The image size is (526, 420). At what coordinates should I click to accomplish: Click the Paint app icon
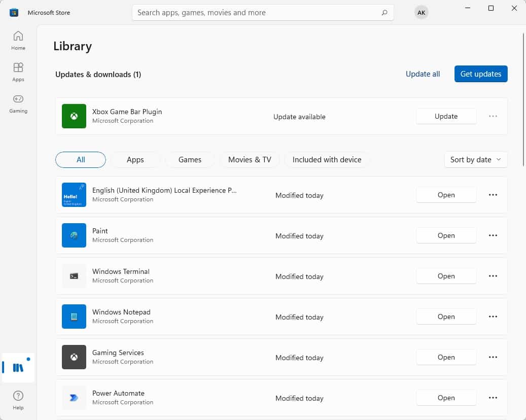(x=74, y=235)
